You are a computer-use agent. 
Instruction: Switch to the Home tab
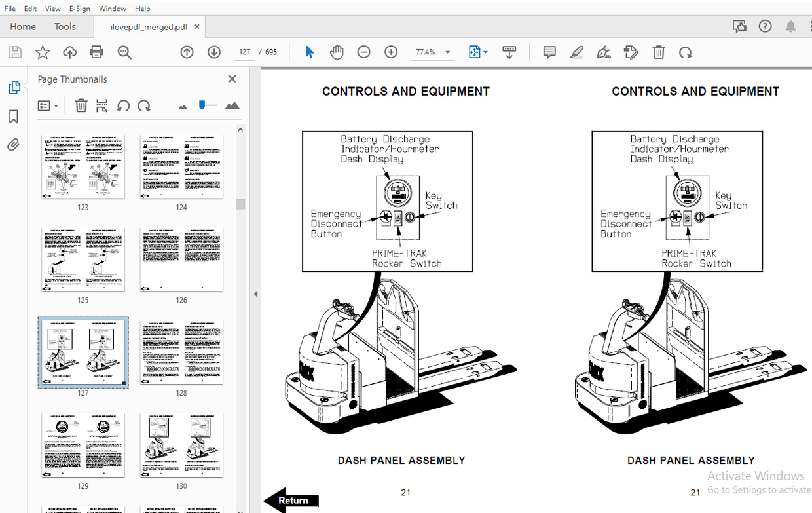(23, 26)
